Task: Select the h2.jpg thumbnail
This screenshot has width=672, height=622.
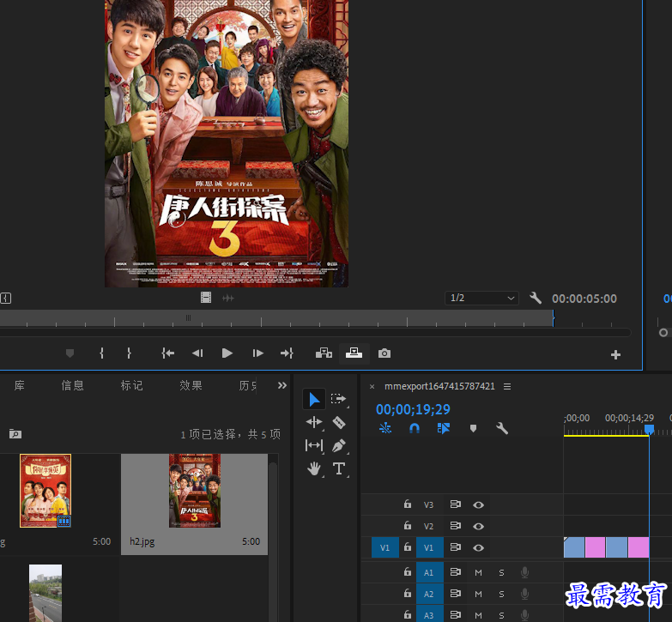Action: point(195,491)
